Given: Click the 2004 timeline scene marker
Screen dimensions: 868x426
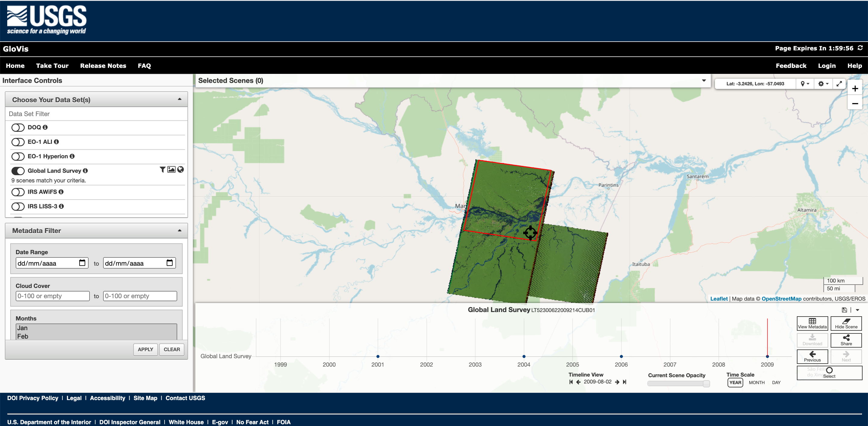Looking at the screenshot, I should click(x=524, y=356).
